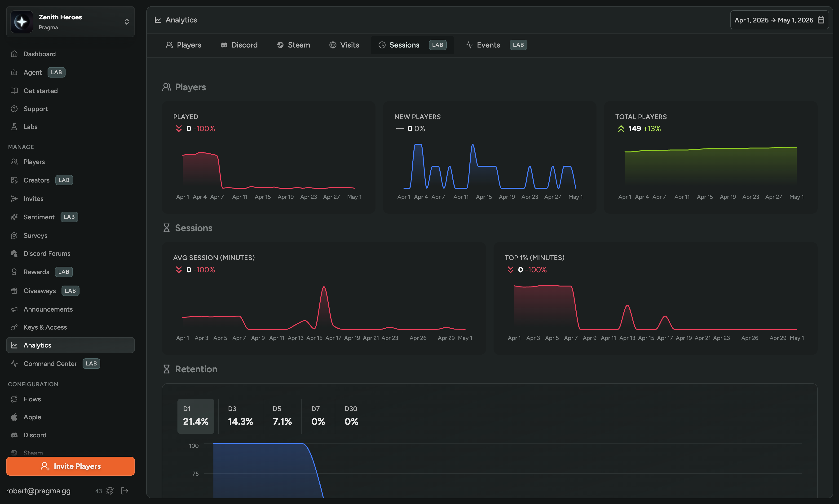Open Announcements in the sidebar
Image resolution: width=839 pixels, height=504 pixels.
[x=70, y=309]
